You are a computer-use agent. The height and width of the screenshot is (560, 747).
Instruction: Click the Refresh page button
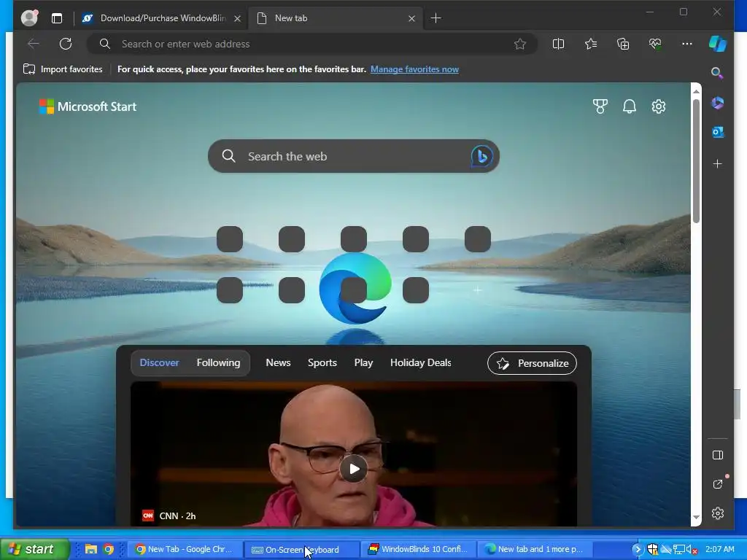pyautogui.click(x=66, y=44)
